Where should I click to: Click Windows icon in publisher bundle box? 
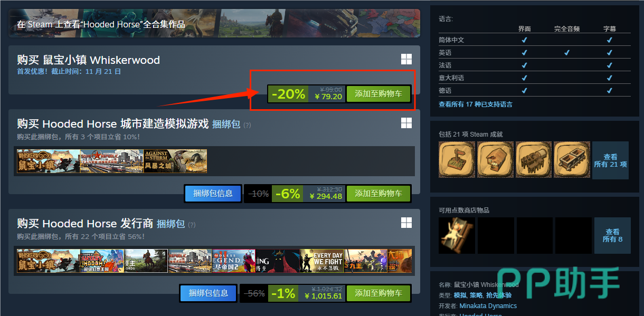406,223
